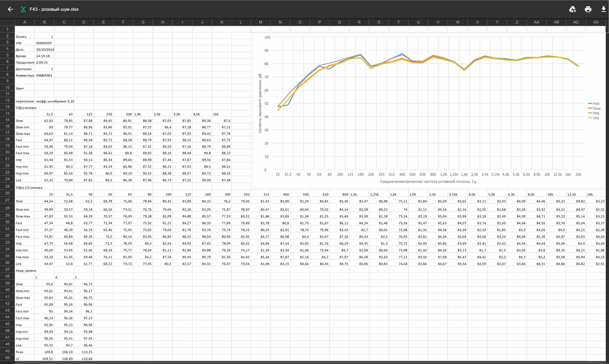Click the back arrow icon
Image resolution: width=609 pixels, height=364 pixels.
point(10,9)
